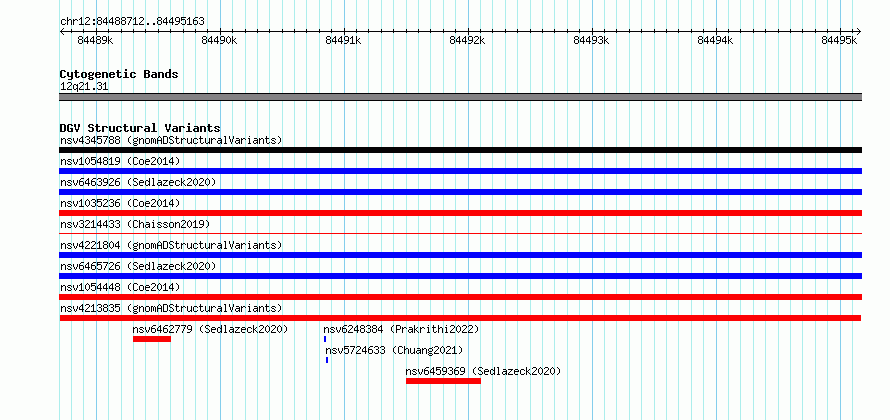The height and width of the screenshot is (420, 890).
Task: Click the blue nsv6463926 variant bar
Action: click(460, 192)
